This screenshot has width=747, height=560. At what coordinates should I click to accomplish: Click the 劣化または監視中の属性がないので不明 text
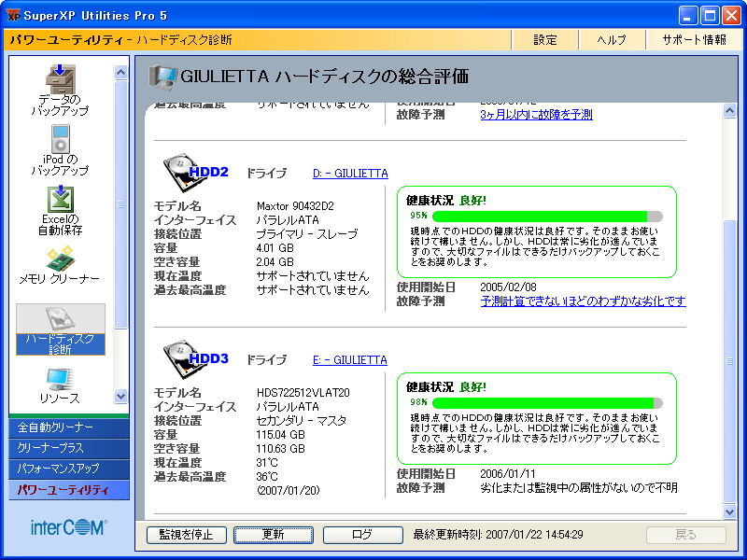[x=579, y=488]
